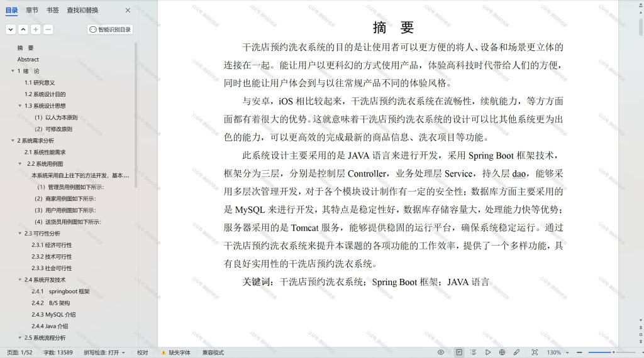Screen dimensions: 644x358
Task: Switch to the 目录 tab
Action: pyautogui.click(x=11, y=10)
